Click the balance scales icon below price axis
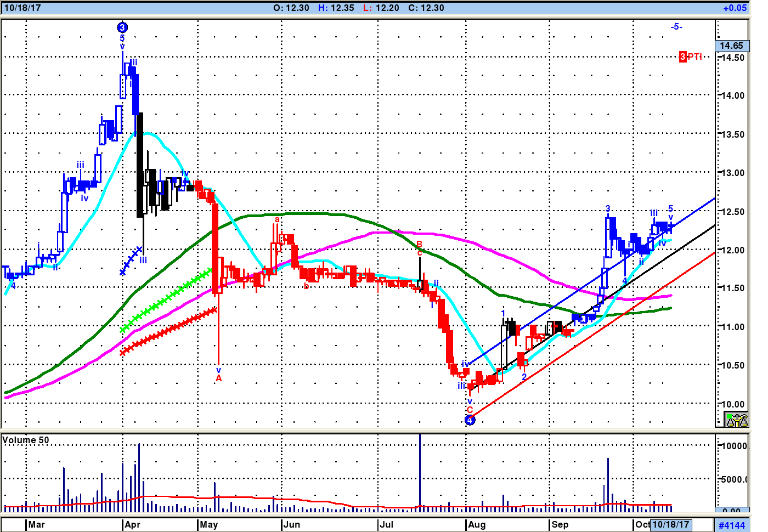 point(736,420)
